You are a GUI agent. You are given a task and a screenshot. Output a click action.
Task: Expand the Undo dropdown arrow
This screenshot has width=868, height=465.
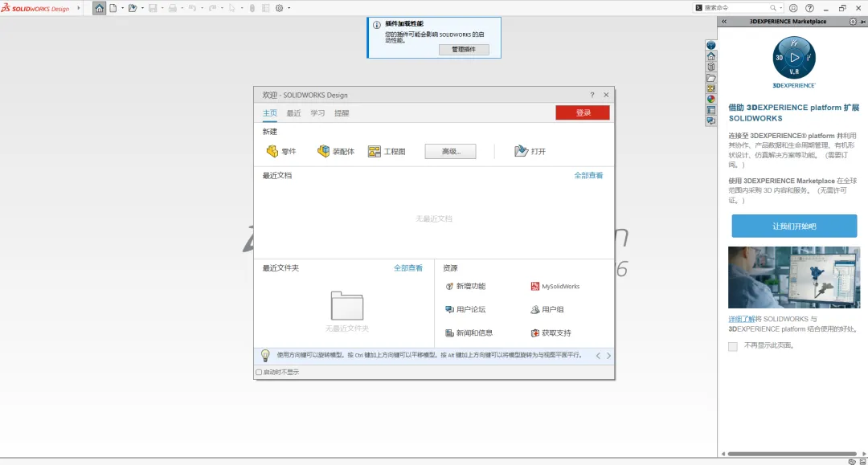pos(202,8)
